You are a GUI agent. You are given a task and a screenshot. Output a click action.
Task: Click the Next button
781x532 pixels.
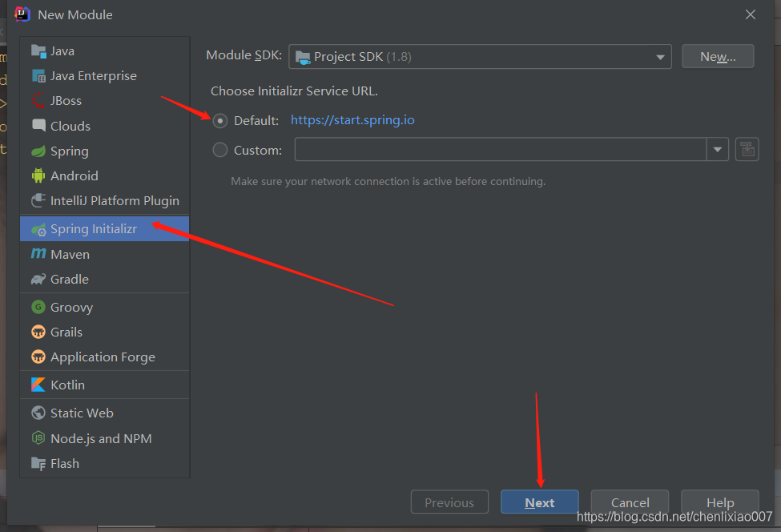(x=539, y=502)
